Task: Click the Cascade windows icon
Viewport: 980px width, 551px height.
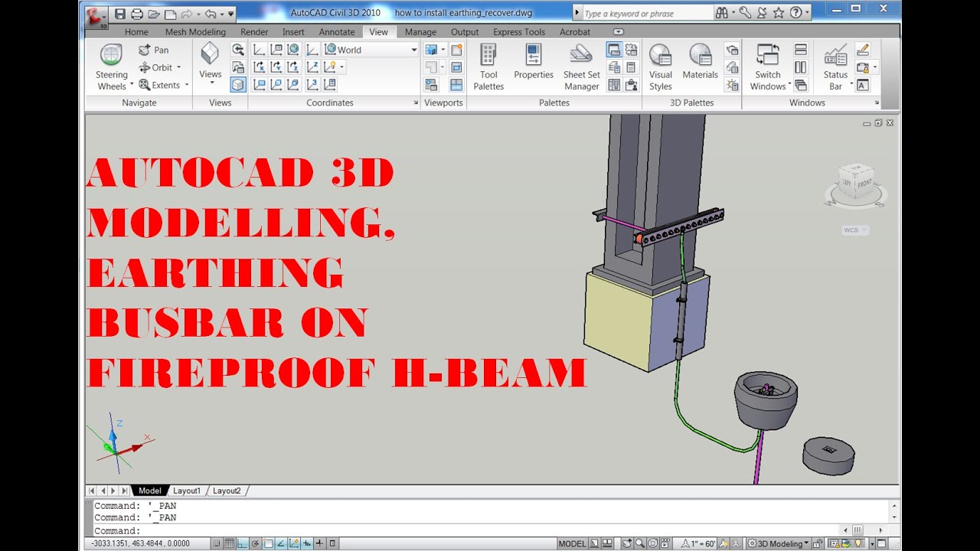Action: click(801, 85)
